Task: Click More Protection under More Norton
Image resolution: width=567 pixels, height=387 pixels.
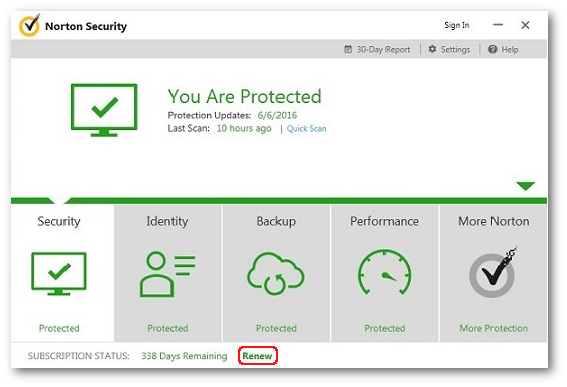Action: tap(494, 328)
